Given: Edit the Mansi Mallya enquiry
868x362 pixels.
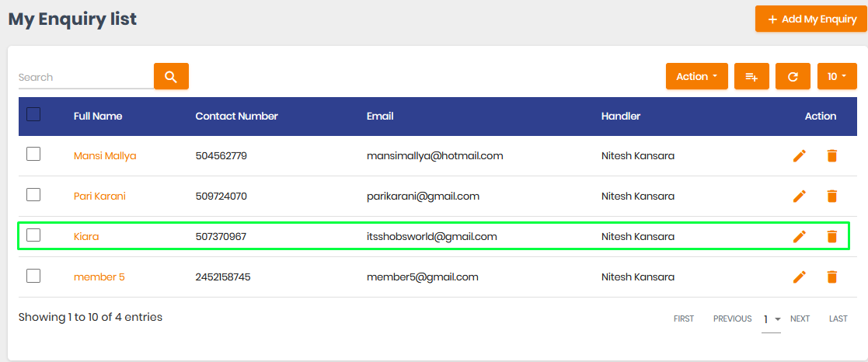Looking at the screenshot, I should click(x=799, y=156).
